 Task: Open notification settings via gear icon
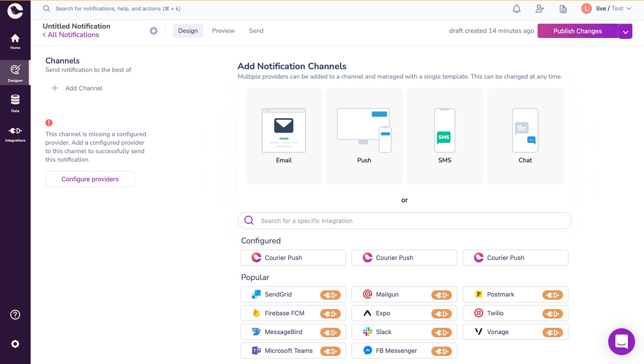[x=153, y=31]
